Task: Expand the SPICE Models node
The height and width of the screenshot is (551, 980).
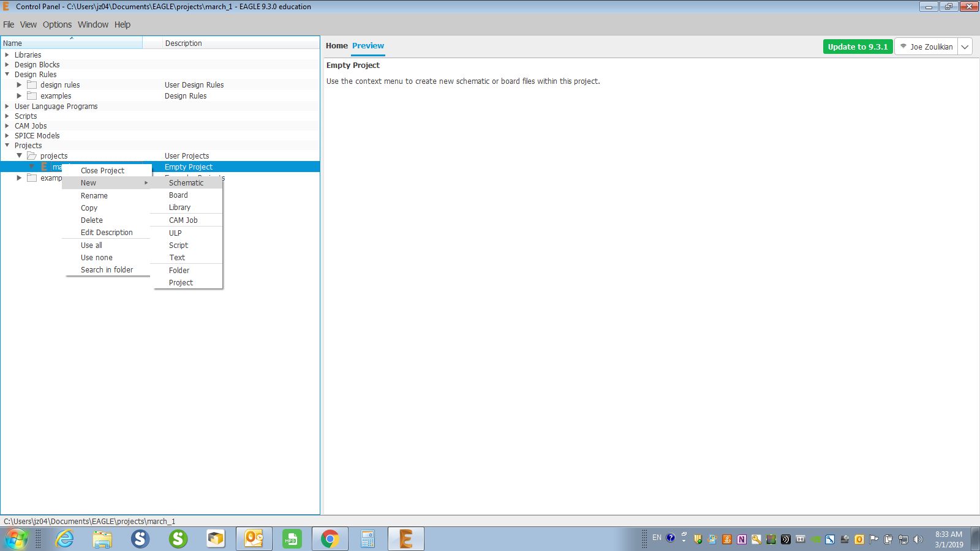Action: pos(7,136)
